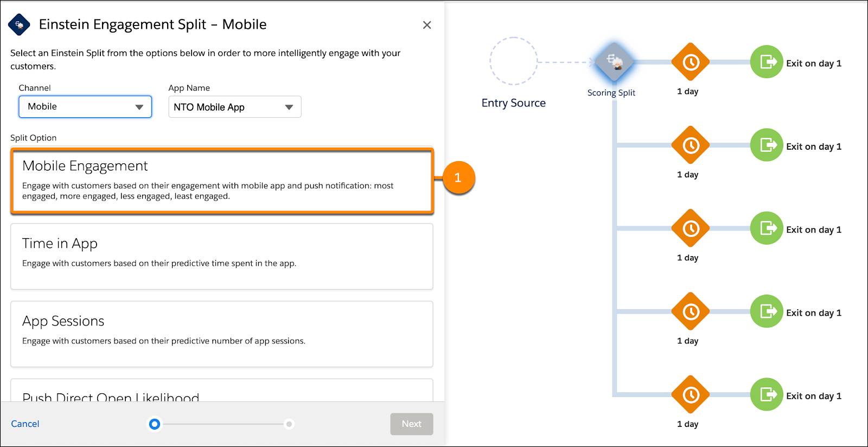868x447 pixels.
Task: Click the Cancel link
Action: (x=25, y=424)
